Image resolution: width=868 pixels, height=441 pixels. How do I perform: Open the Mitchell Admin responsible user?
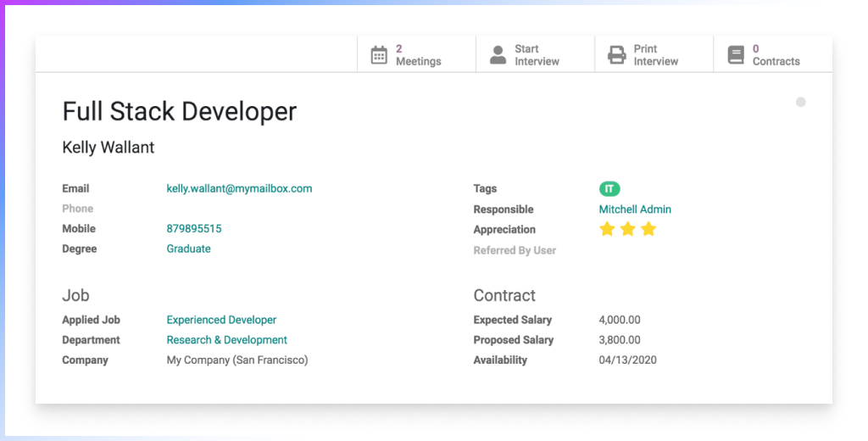(635, 209)
